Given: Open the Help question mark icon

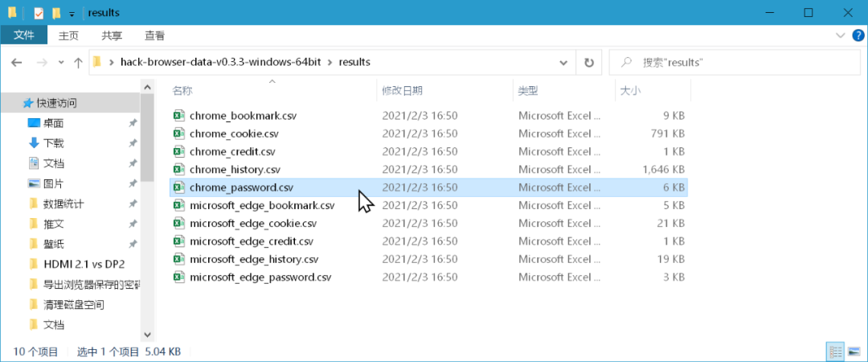Looking at the screenshot, I should [856, 35].
